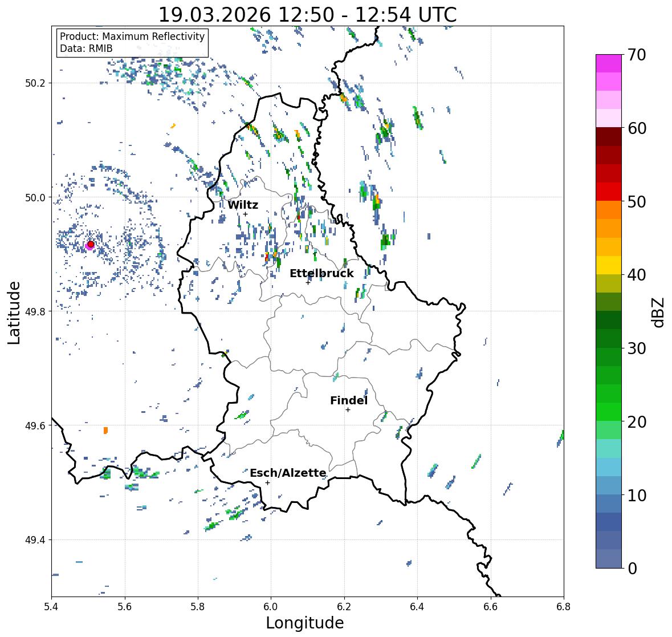Viewport: 672px width, 637px height.
Task: Click the 10 tick on the colorbar
Action: coord(637,495)
